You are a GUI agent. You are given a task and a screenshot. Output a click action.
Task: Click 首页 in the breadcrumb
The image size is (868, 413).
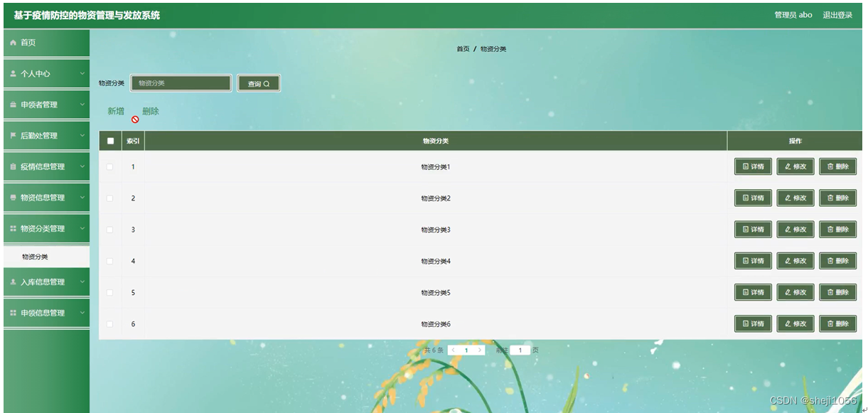pos(463,49)
